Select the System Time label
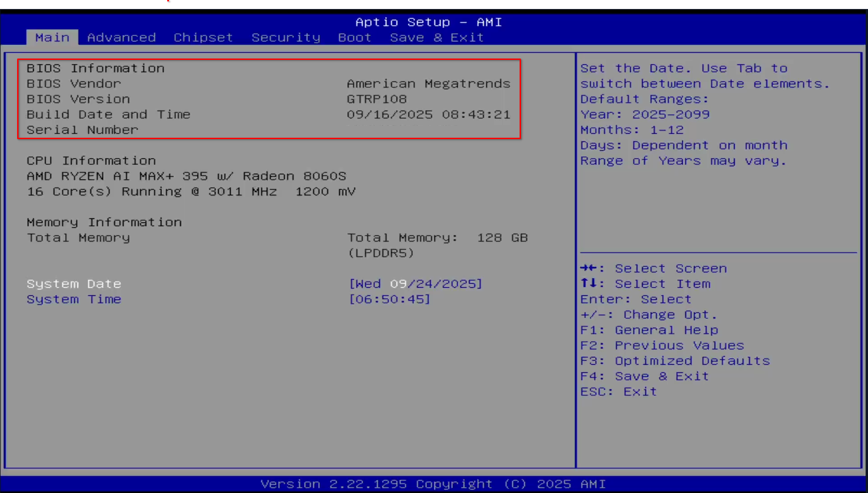 click(x=74, y=299)
